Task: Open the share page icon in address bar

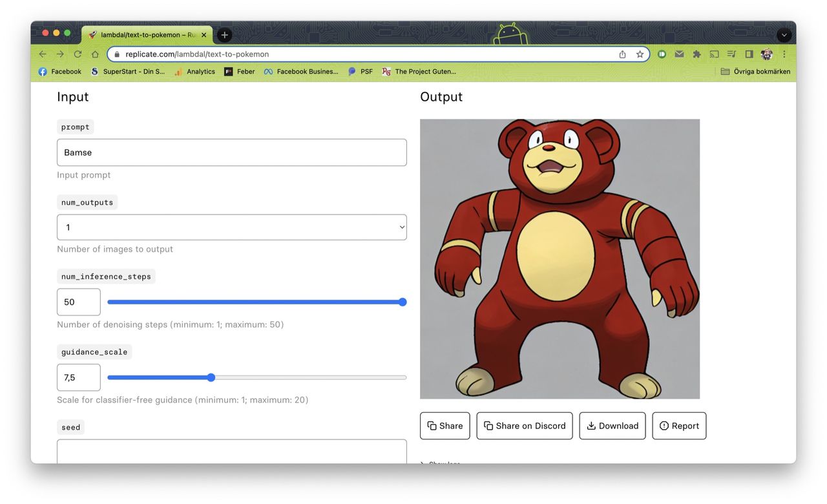Action: click(622, 54)
